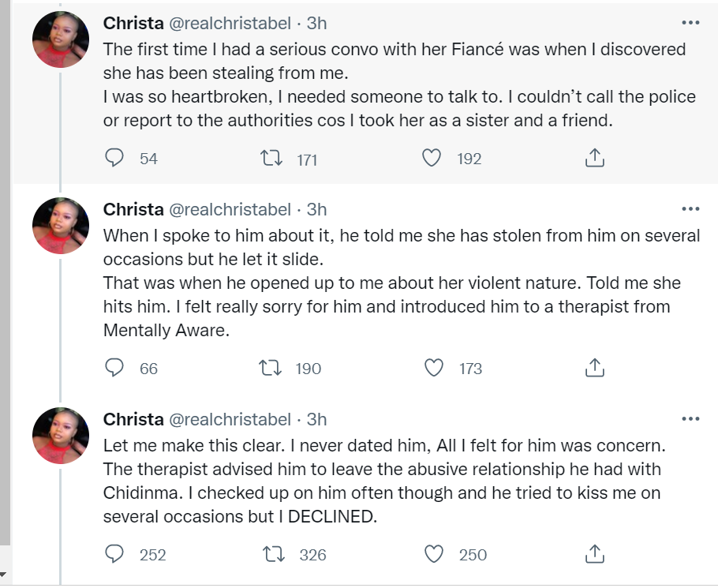Open more options on the second tweet
The height and width of the screenshot is (588, 718).
(x=690, y=209)
